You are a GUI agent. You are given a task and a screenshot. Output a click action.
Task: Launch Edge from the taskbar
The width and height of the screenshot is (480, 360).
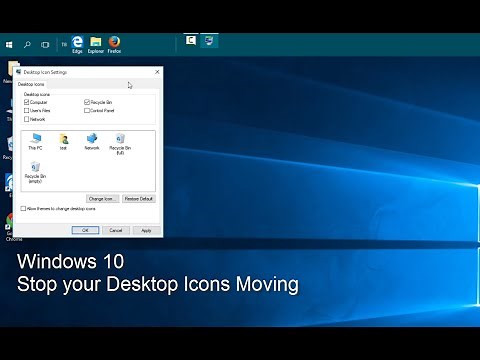pos(77,45)
